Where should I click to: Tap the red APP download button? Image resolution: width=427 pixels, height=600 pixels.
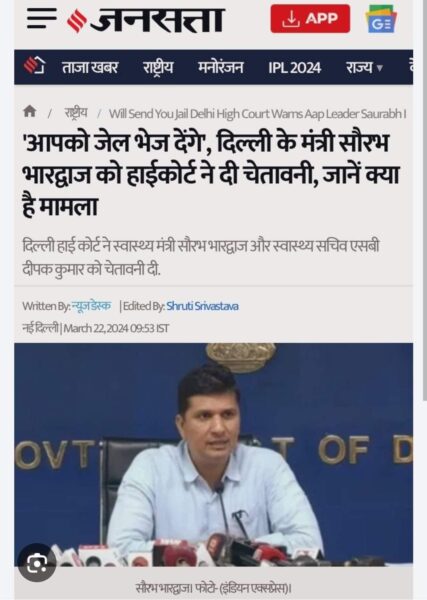pyautogui.click(x=310, y=18)
